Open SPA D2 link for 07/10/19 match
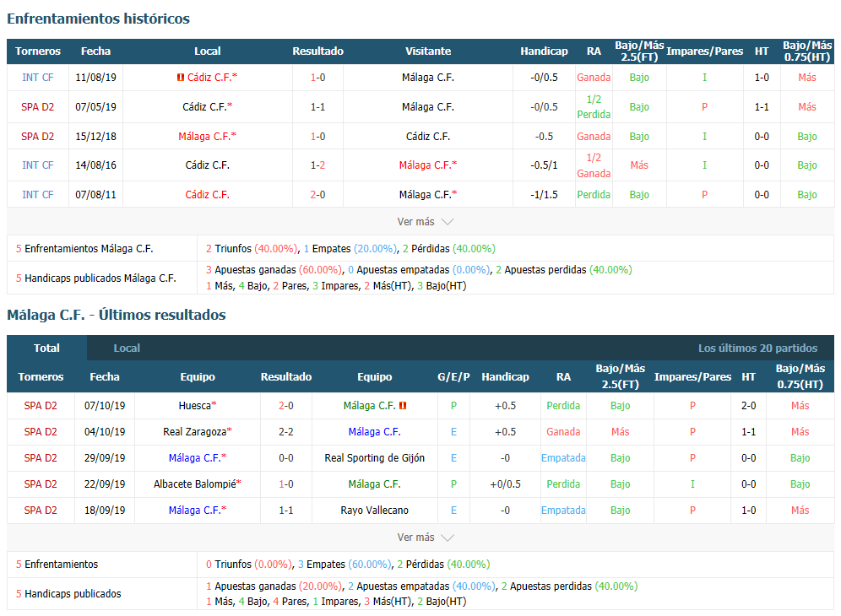This screenshot has width=841, height=616. 41,406
